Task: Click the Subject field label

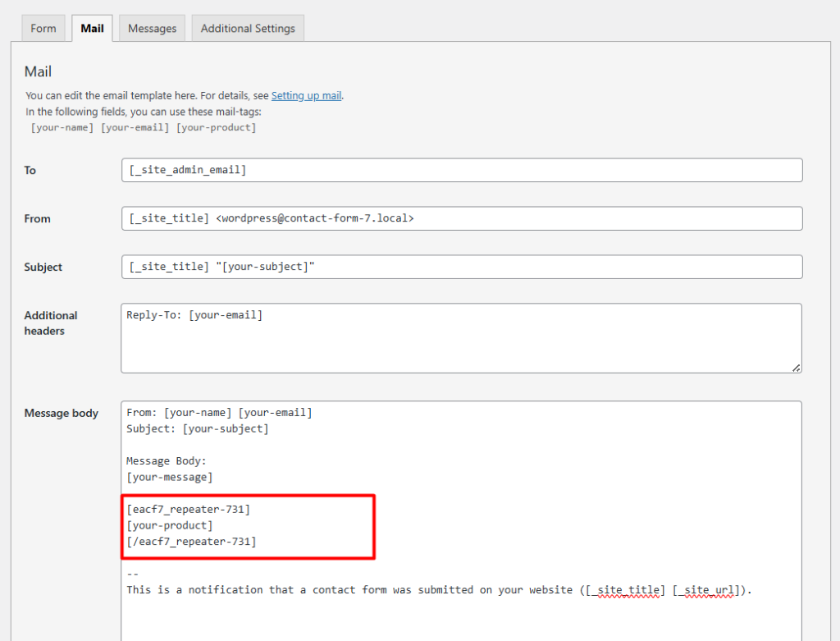Action: coord(43,267)
